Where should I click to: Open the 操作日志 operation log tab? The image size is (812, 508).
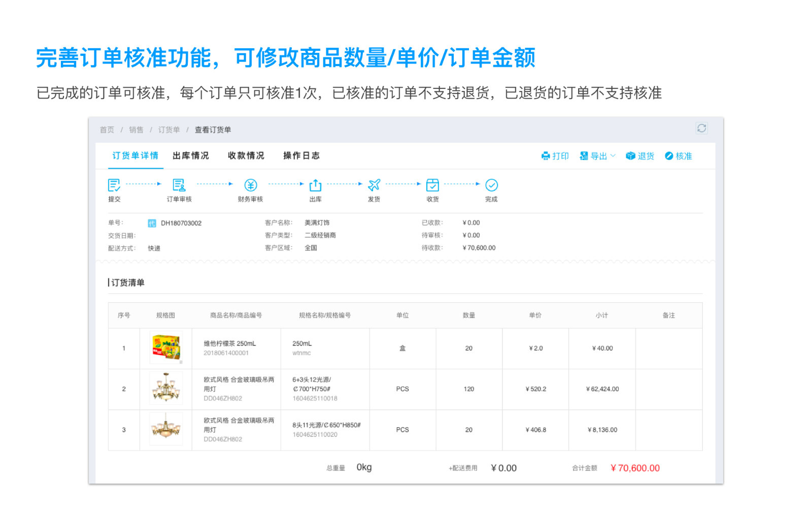point(301,155)
